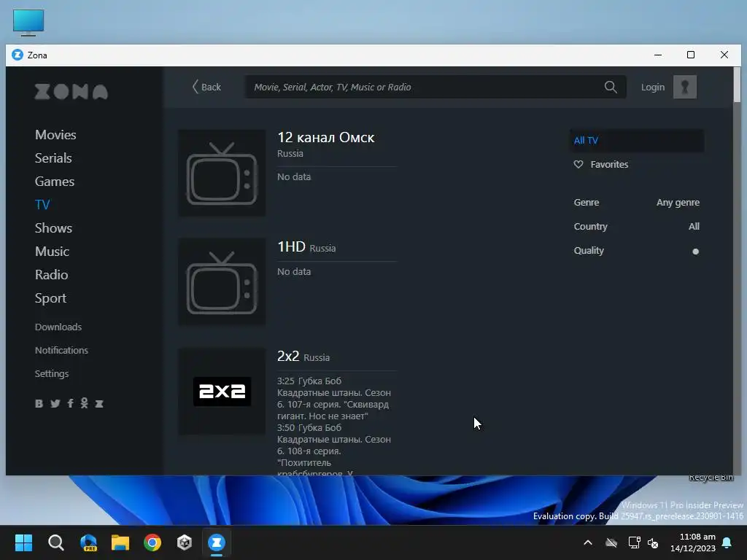Show Favorites channels
Image resolution: width=747 pixels, height=560 pixels.
point(609,164)
